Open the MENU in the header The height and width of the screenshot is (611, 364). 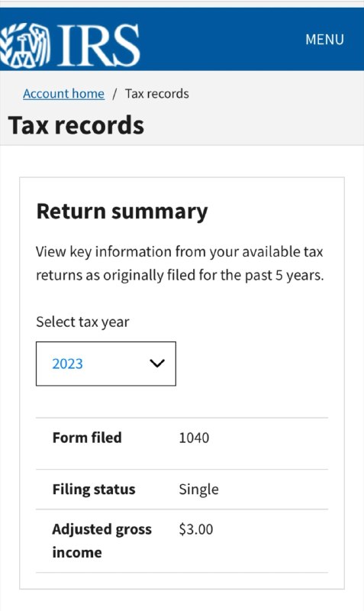[x=324, y=40]
